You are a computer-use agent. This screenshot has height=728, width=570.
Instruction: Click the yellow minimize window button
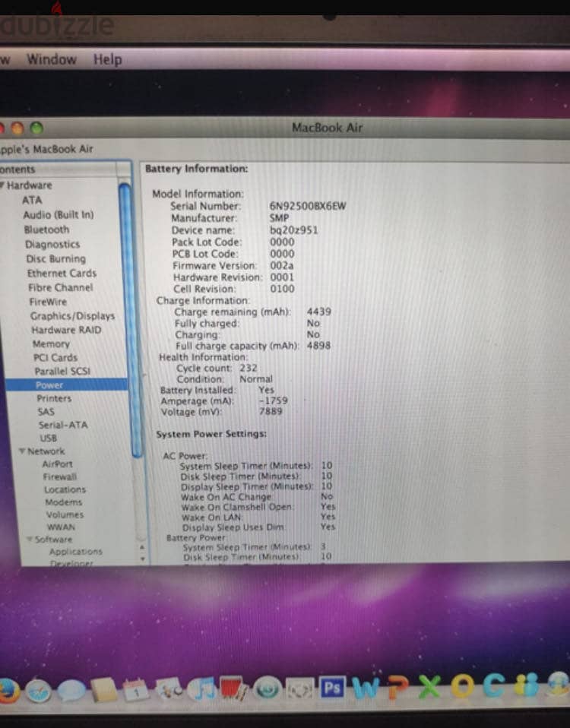17,128
